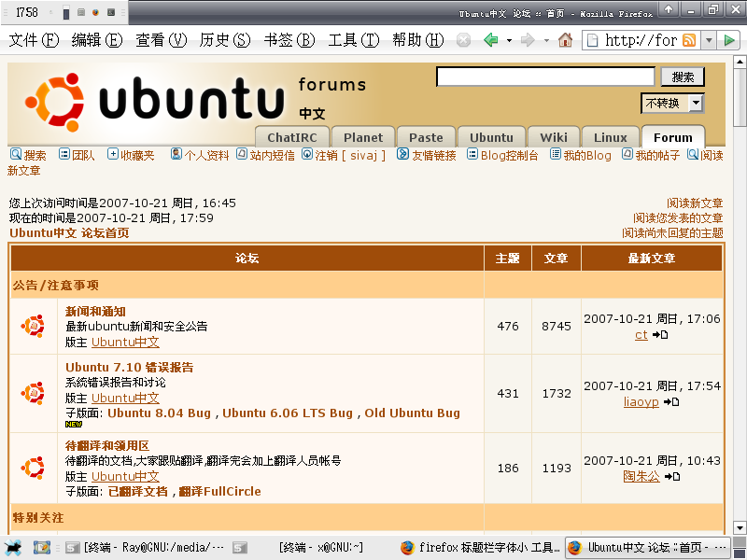Click the avatar icon beside 个人资料
Screen dimensions: 747x560
[x=176, y=154]
